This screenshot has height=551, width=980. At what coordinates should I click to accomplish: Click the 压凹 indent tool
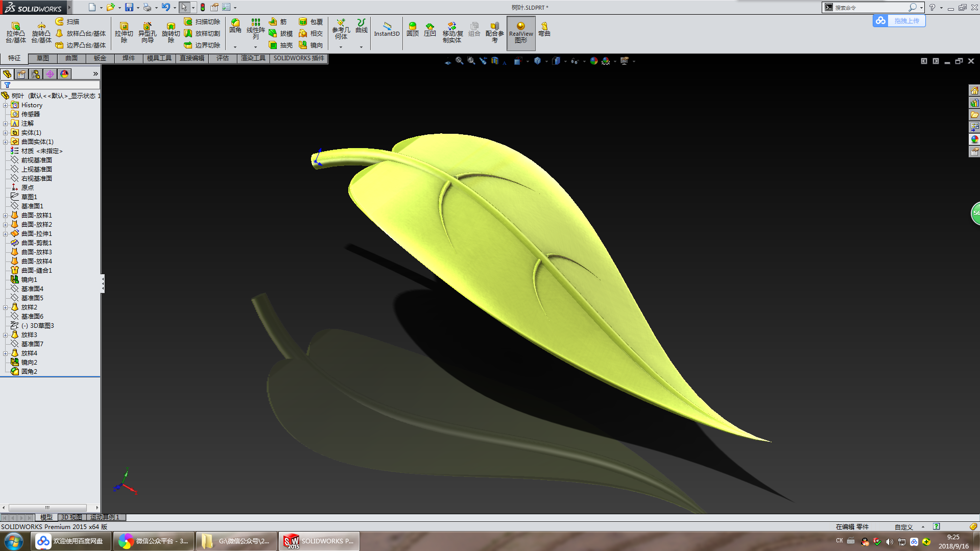click(x=429, y=29)
